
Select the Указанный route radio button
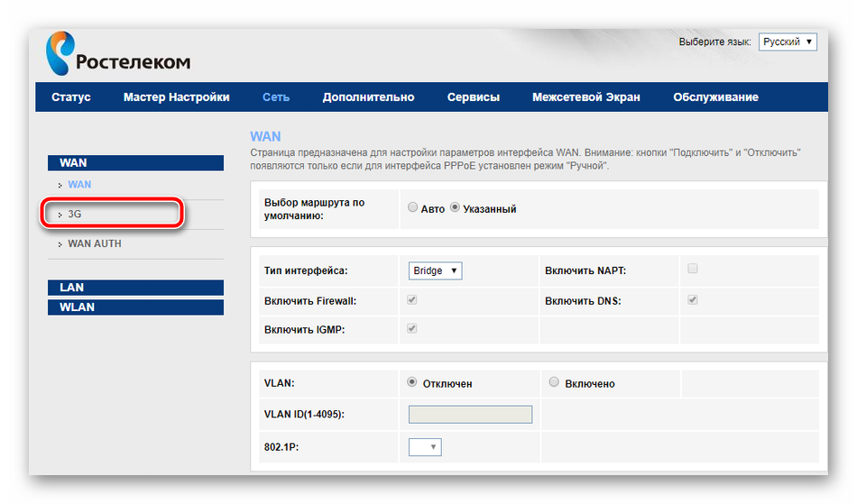point(455,208)
